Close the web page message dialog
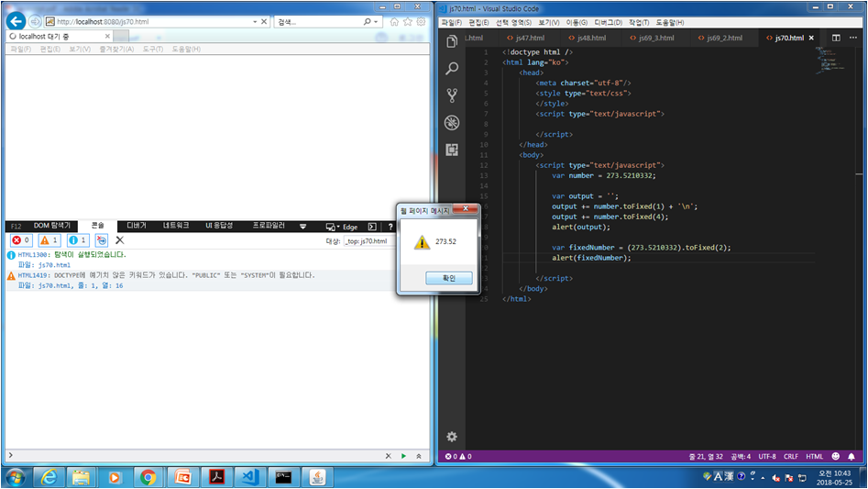 466,209
